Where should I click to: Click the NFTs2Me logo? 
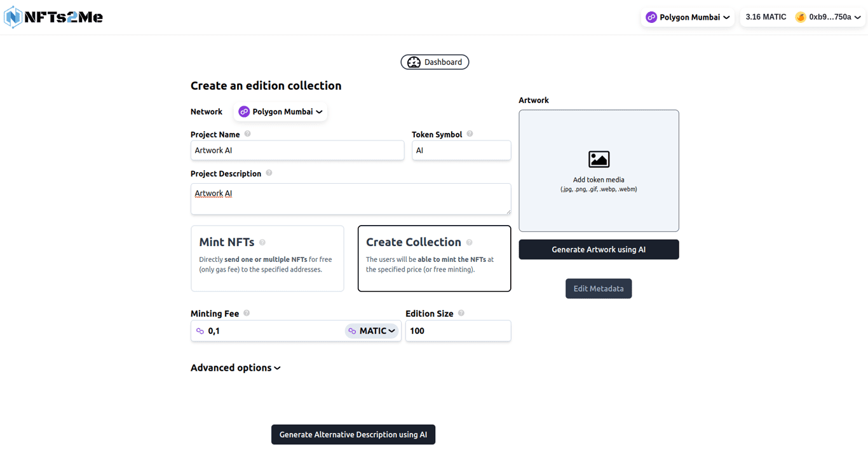[53, 17]
